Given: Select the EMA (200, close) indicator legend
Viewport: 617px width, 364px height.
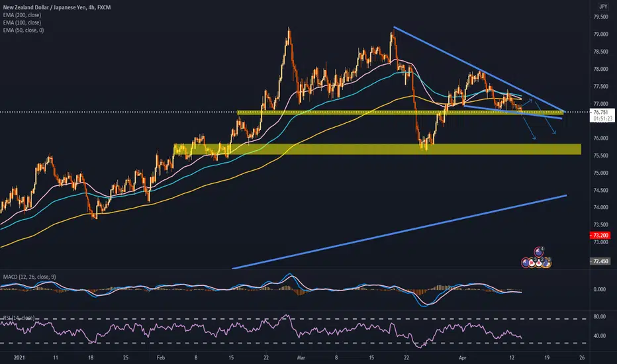Looking at the screenshot, I should (x=22, y=15).
